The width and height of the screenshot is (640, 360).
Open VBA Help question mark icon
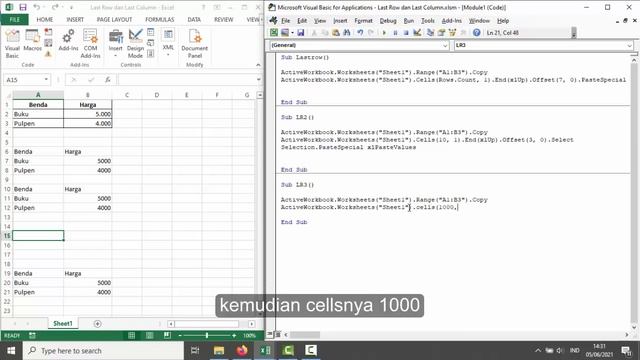click(476, 33)
